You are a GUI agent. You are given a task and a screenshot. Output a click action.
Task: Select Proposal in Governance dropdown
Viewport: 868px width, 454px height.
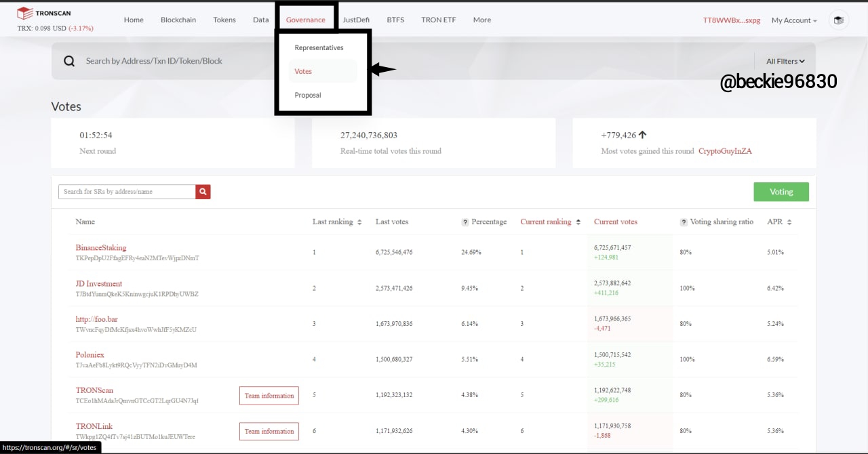tap(308, 95)
